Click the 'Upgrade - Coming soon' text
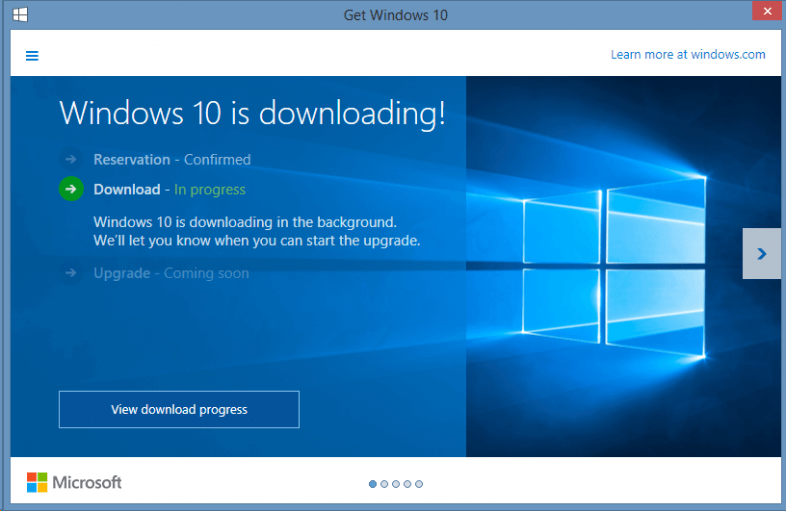 click(x=171, y=273)
